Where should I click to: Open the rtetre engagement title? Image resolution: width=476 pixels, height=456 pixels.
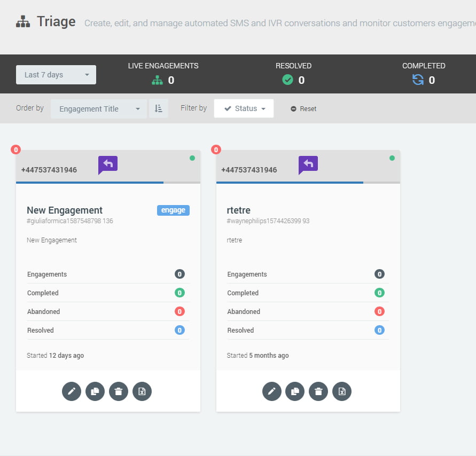pyautogui.click(x=239, y=210)
